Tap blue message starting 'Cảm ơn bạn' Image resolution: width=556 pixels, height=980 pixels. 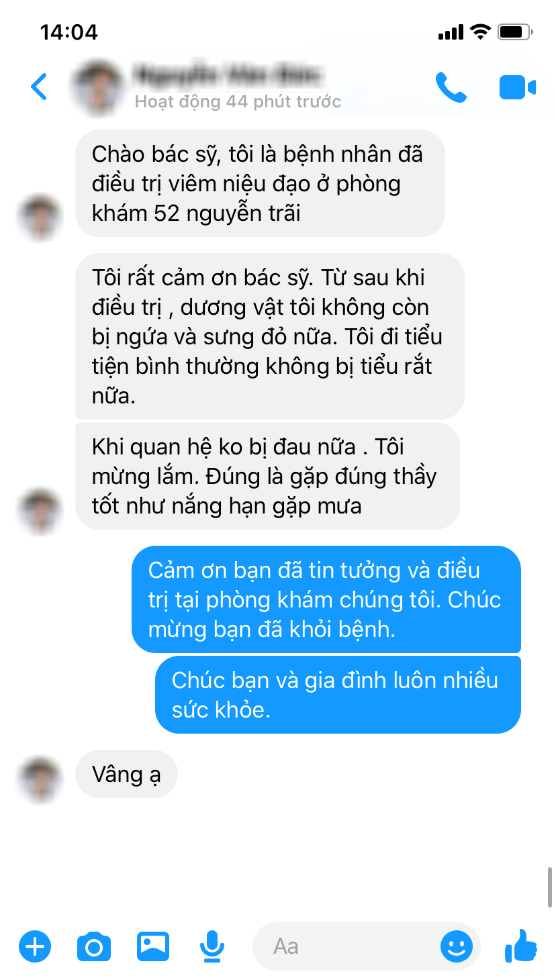click(x=326, y=599)
